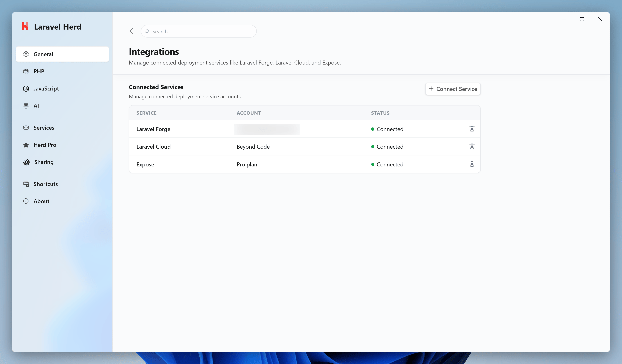Screen dimensions: 622x364
Task: Select the Expose service name
Action: coord(145,164)
